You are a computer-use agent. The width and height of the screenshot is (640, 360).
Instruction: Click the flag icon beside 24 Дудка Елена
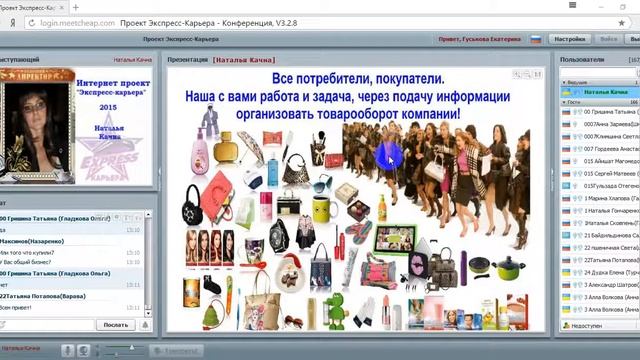coord(566,272)
